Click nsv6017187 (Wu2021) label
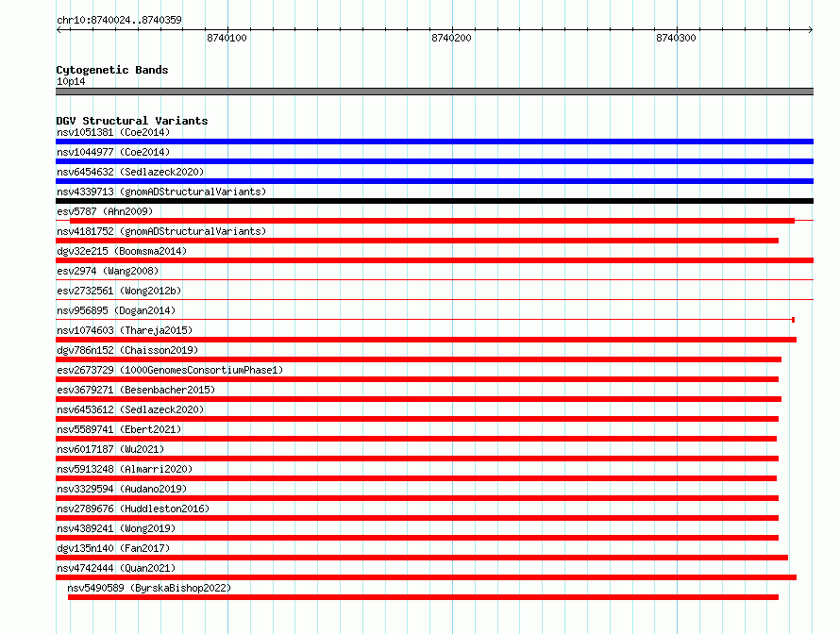Screen dimensions: 840x634 110,449
